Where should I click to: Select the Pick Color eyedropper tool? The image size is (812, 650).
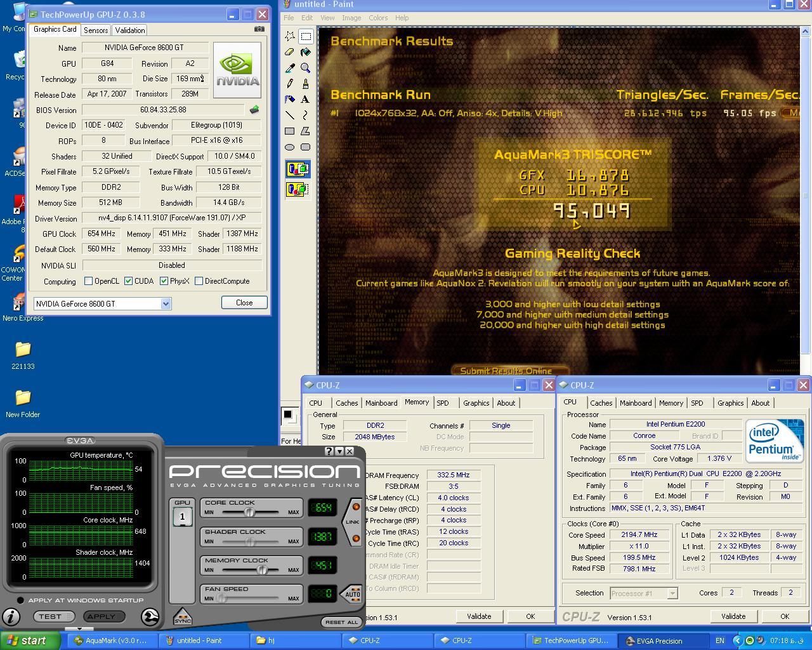(290, 68)
